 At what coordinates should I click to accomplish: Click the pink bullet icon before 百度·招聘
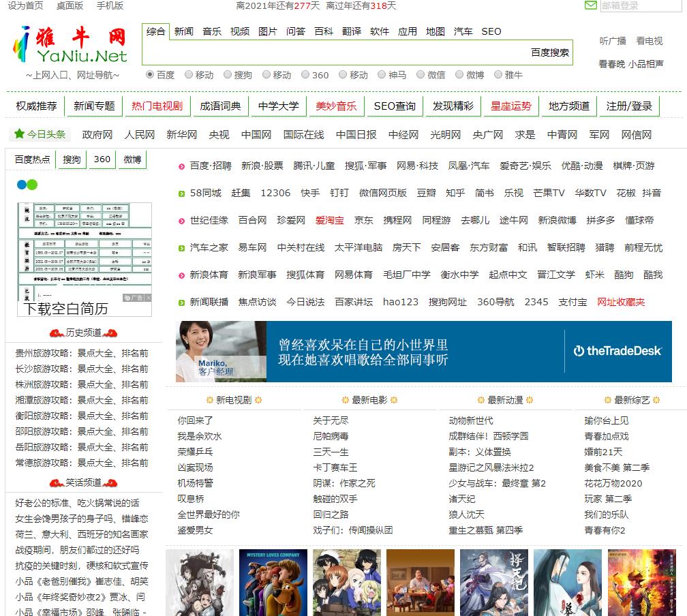(x=181, y=166)
